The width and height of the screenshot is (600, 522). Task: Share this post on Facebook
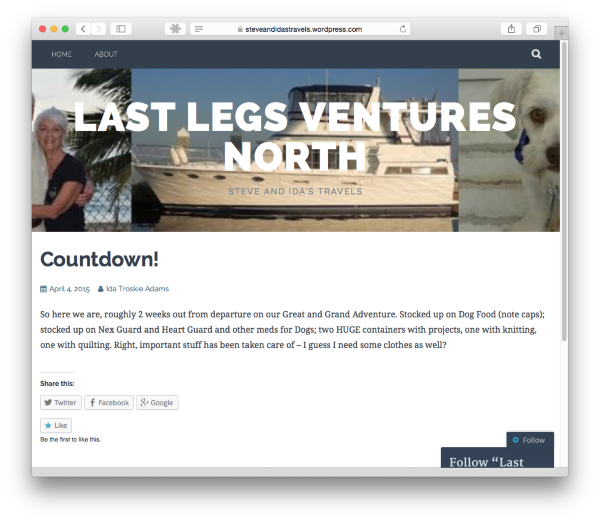109,403
